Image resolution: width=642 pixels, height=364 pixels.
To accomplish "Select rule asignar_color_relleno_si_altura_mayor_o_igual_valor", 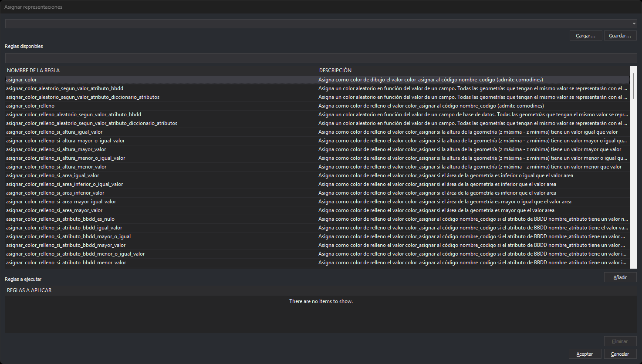I will pyautogui.click(x=318, y=141).
